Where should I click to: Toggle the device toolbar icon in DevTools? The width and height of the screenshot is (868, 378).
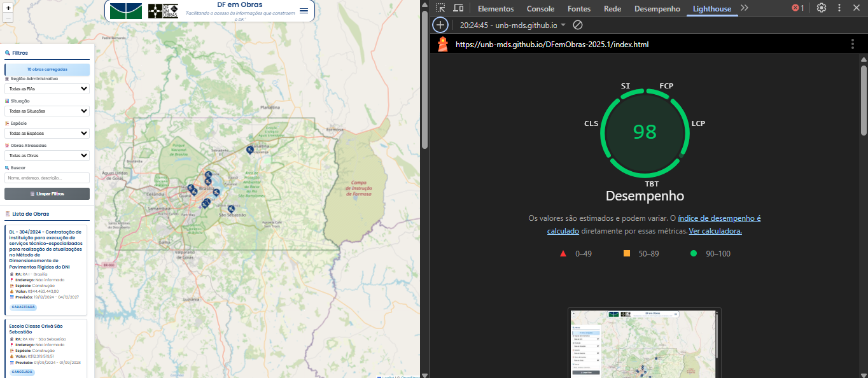point(458,8)
